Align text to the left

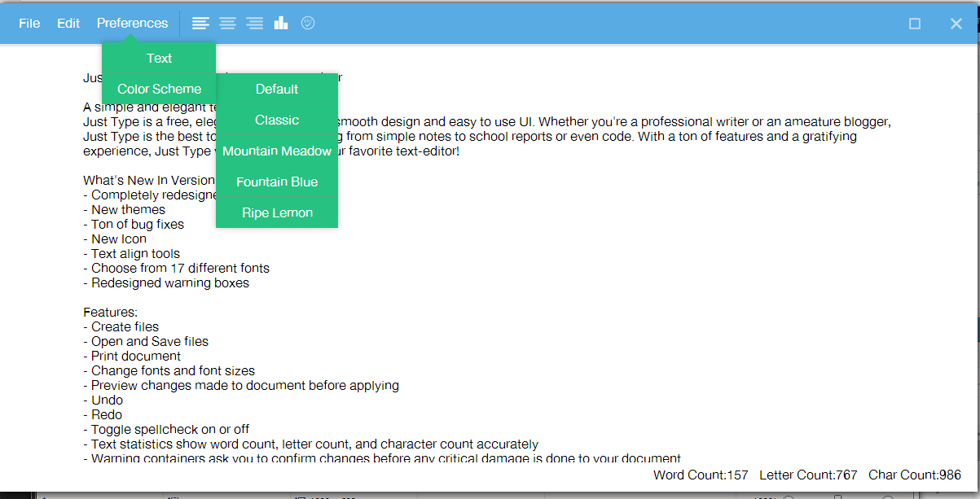(200, 23)
